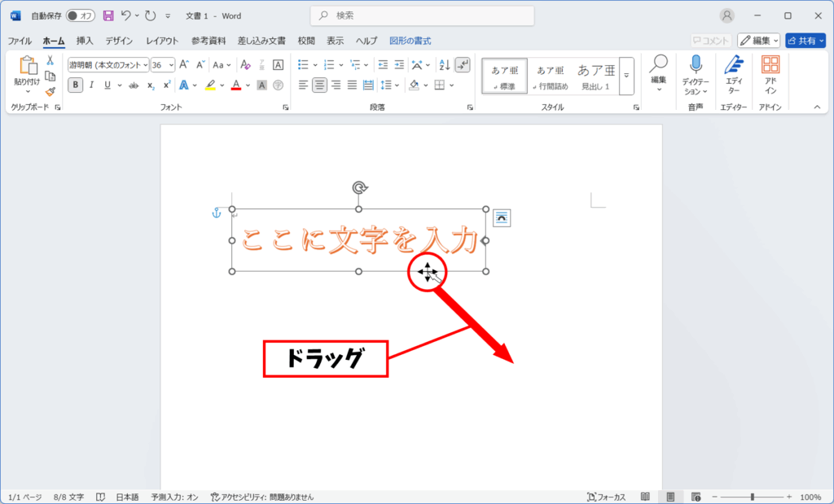Screen dimensions: 834x504
Task: Open the Add-ins (アドイン) icon
Action: tap(770, 74)
